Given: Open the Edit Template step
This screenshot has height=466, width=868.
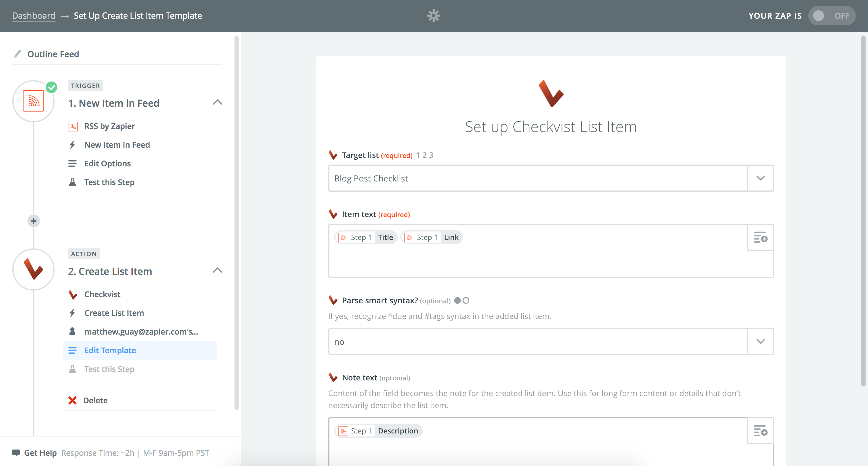Looking at the screenshot, I should (x=140, y=351).
